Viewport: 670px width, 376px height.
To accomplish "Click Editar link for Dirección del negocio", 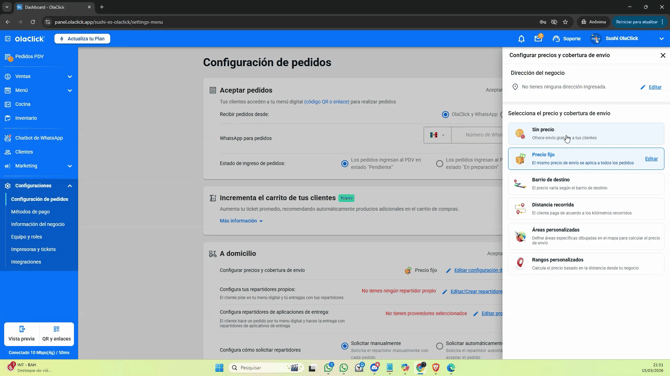I will pos(655,87).
